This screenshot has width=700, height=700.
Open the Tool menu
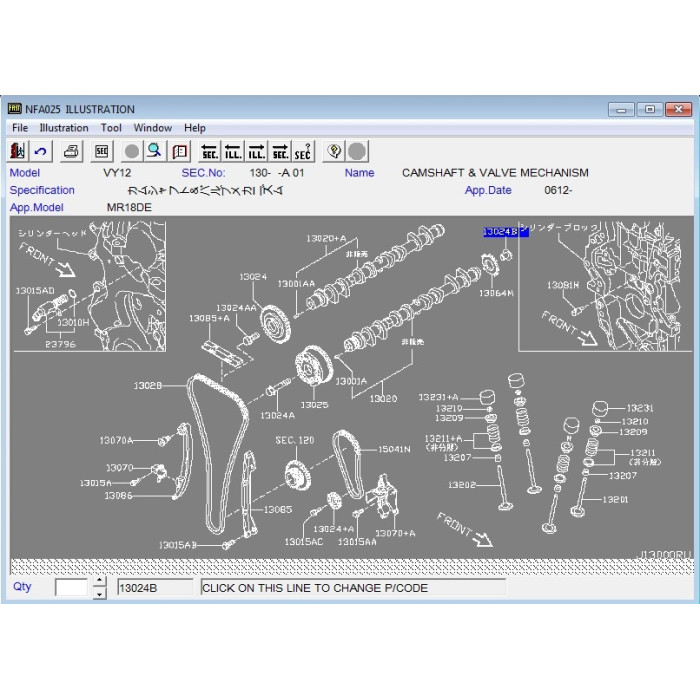coord(111,128)
